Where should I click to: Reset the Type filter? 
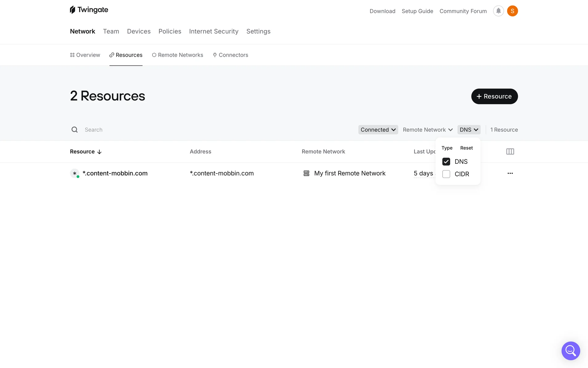click(466, 148)
